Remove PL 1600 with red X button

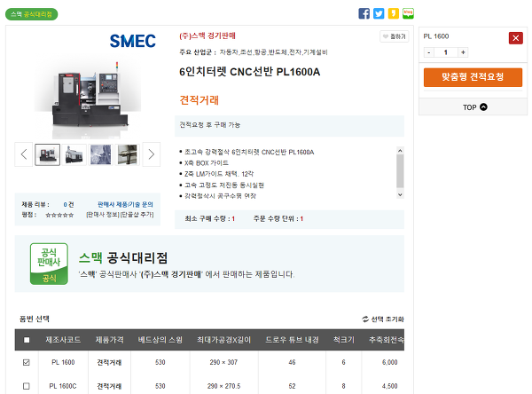tap(516, 38)
